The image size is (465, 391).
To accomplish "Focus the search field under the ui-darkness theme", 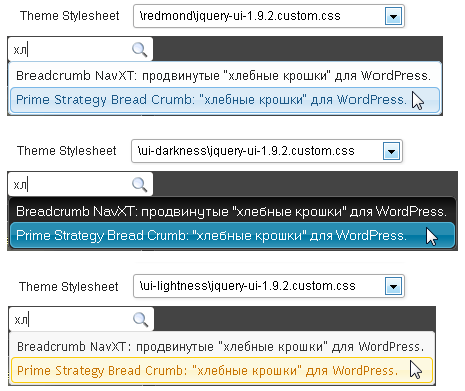I will pos(80,184).
